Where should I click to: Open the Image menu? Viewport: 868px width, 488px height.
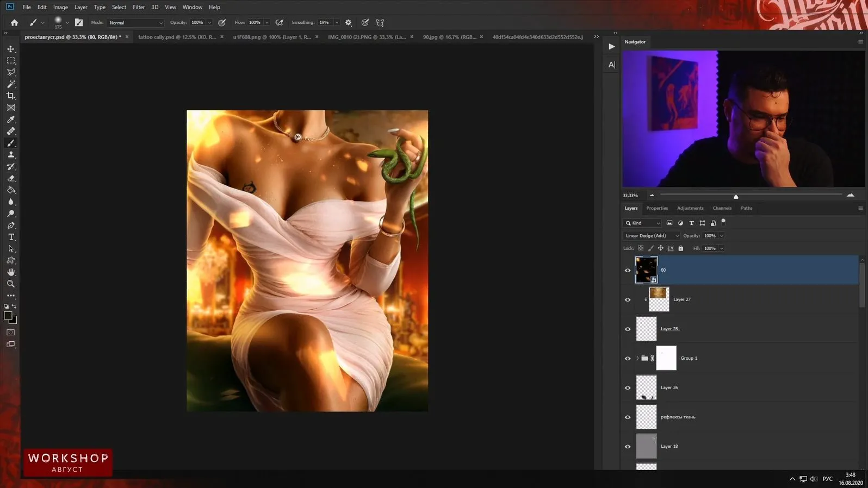[x=60, y=7]
